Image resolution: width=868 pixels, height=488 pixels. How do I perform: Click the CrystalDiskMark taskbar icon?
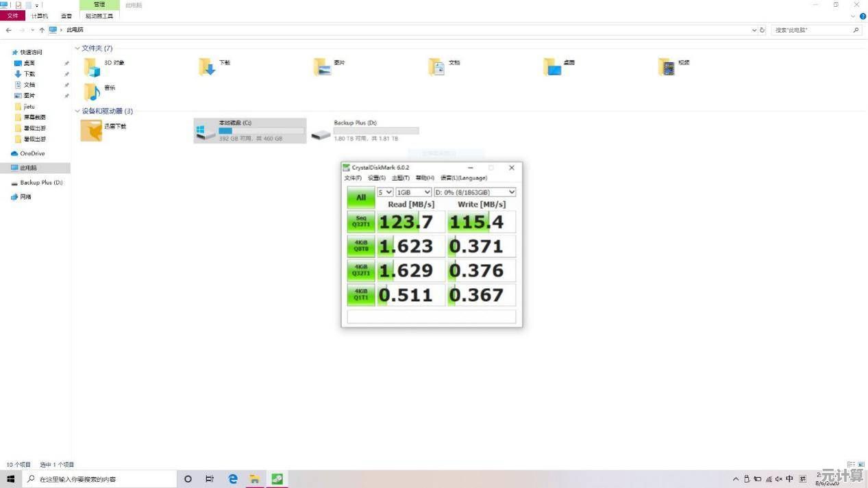coord(277,479)
